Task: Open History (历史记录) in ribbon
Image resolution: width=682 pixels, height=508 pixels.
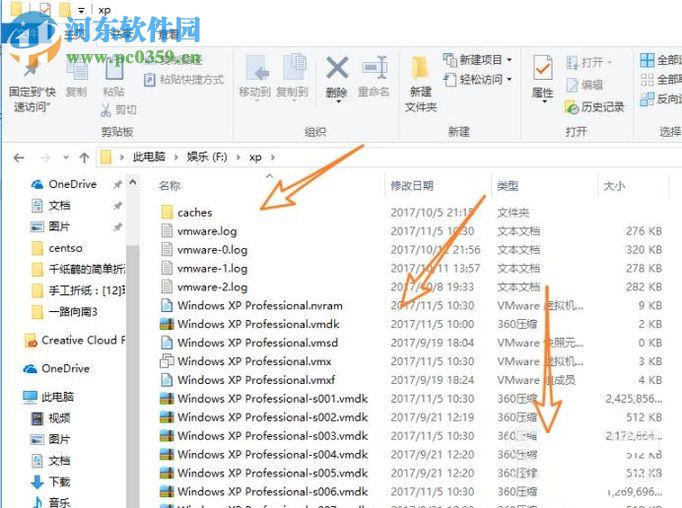Action: [x=595, y=107]
